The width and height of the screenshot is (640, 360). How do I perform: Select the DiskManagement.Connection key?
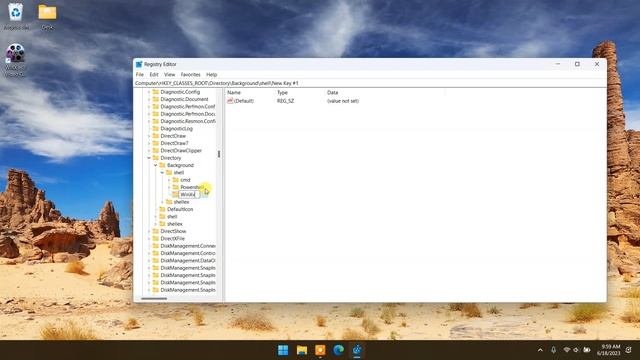[188, 246]
